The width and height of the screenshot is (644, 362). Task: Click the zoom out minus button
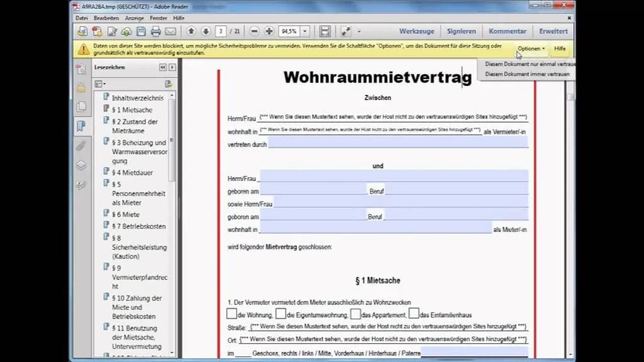tap(255, 31)
